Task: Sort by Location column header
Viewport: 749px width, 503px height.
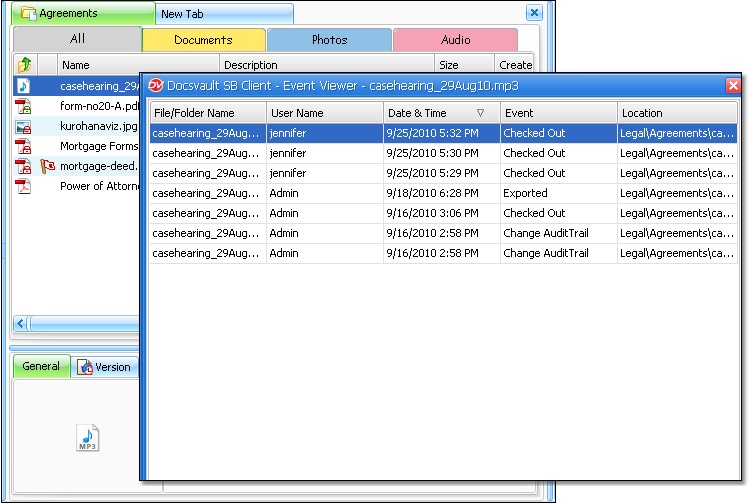Action: pos(677,113)
